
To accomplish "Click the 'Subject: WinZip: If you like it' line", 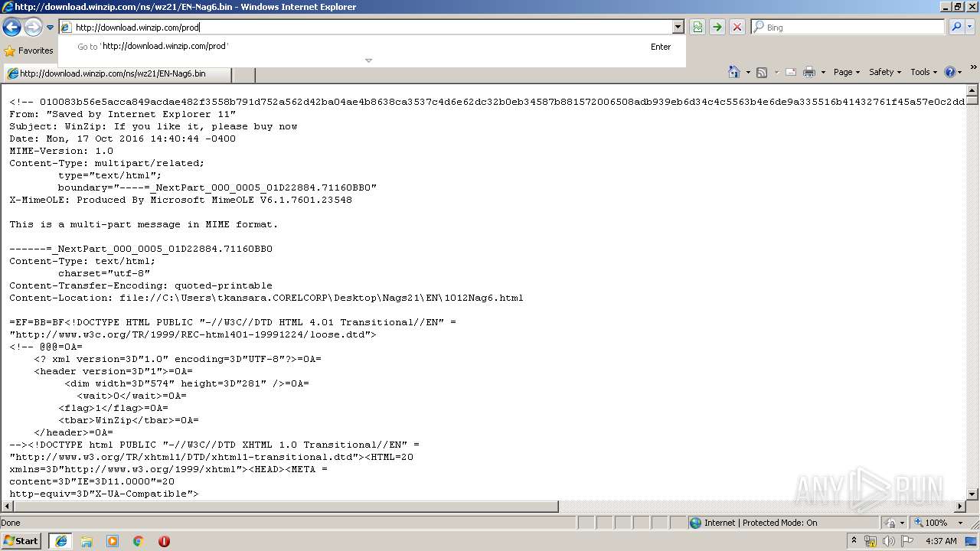I will coord(153,126).
